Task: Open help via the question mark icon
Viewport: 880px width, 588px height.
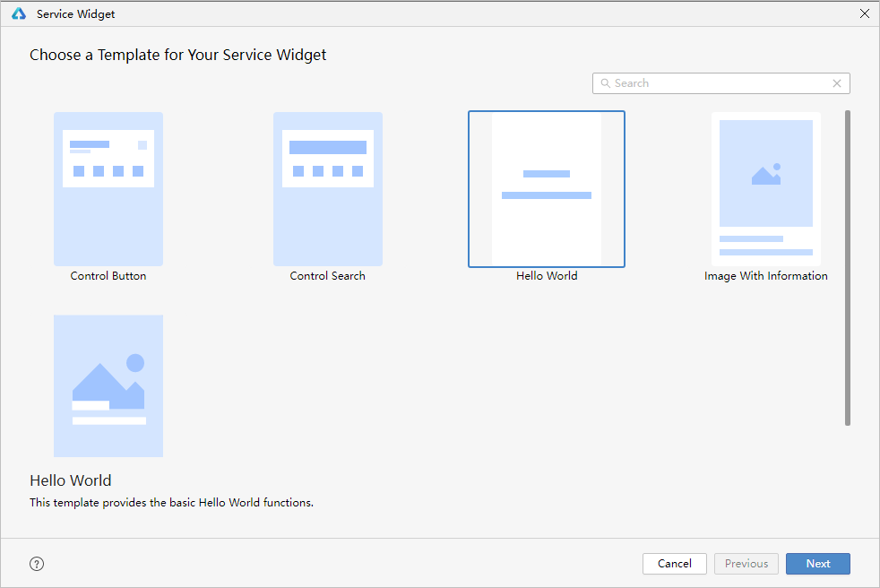Action: click(x=37, y=564)
